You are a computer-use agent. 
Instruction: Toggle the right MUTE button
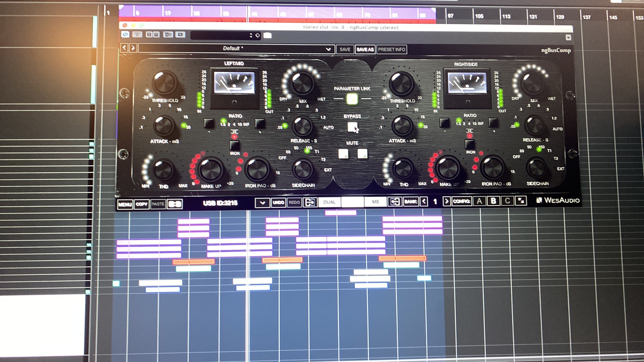click(x=362, y=154)
